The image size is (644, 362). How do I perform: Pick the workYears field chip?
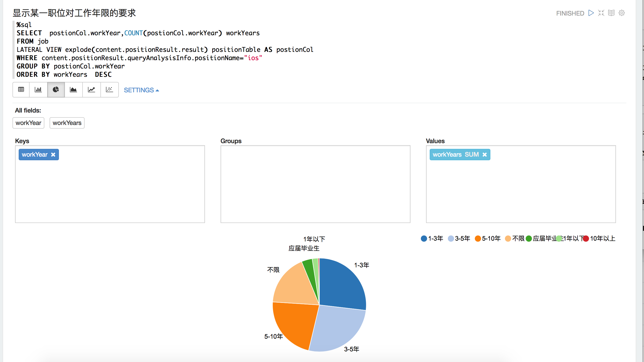click(x=67, y=123)
